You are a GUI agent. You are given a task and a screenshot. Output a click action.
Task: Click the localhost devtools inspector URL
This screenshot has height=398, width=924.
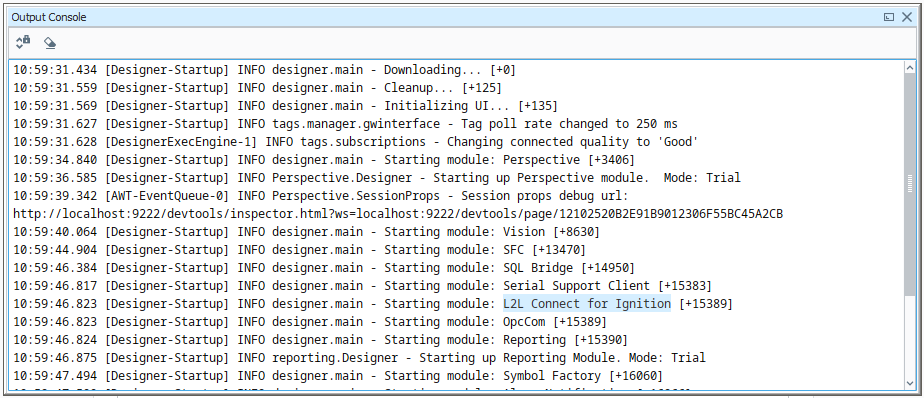tap(398, 213)
